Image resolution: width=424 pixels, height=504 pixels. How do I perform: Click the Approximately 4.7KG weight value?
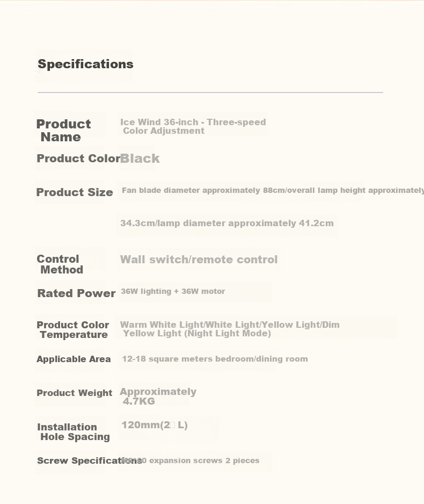pos(158,397)
